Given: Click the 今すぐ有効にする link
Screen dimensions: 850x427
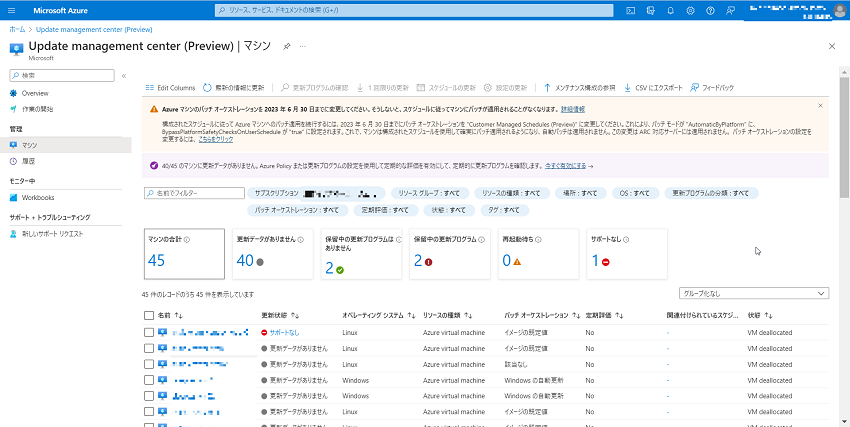Looking at the screenshot, I should [565, 166].
